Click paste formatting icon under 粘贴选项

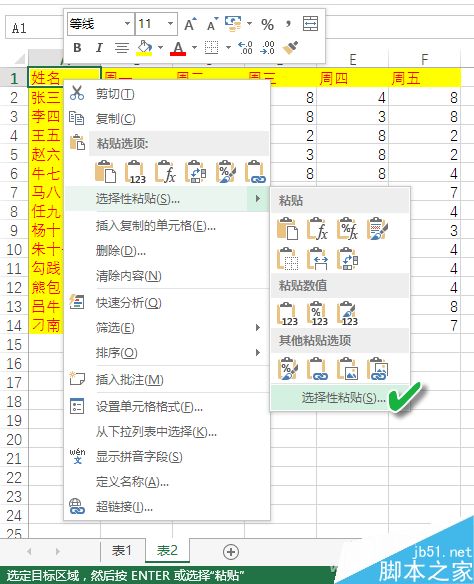coord(226,172)
